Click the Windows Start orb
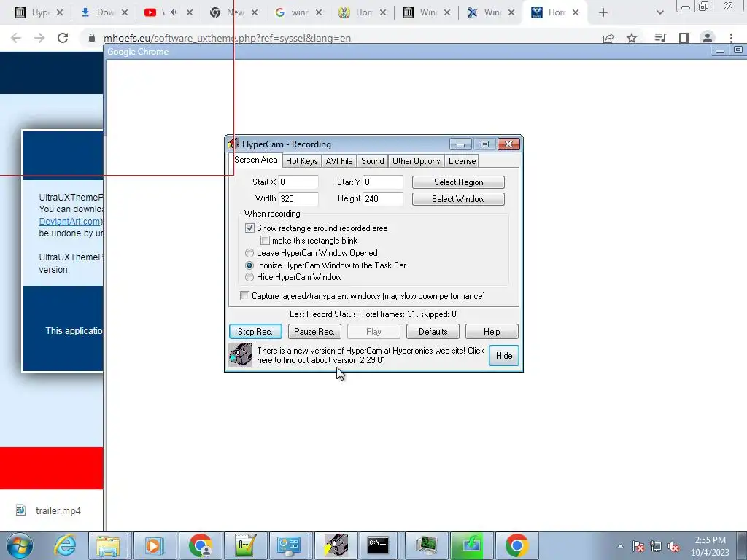This screenshot has height=560, width=747. (x=20, y=545)
